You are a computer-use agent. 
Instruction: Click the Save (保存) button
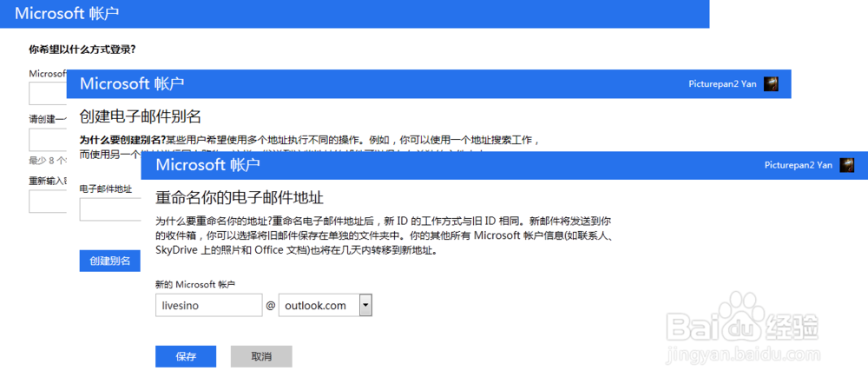186,356
